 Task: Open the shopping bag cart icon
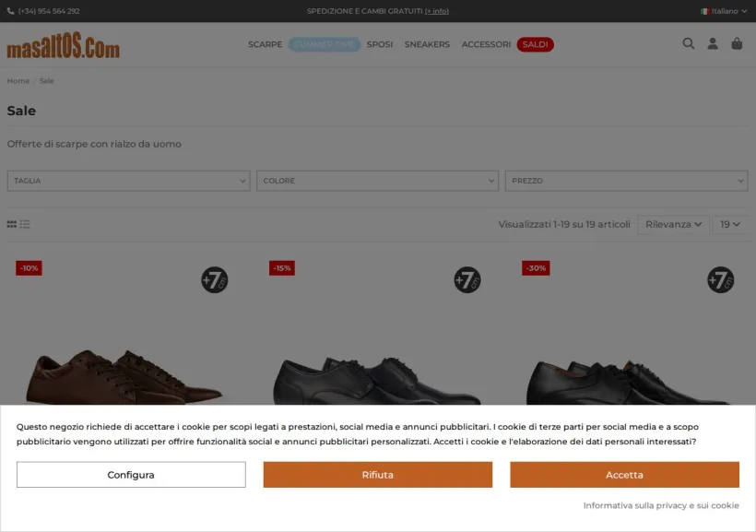[737, 44]
